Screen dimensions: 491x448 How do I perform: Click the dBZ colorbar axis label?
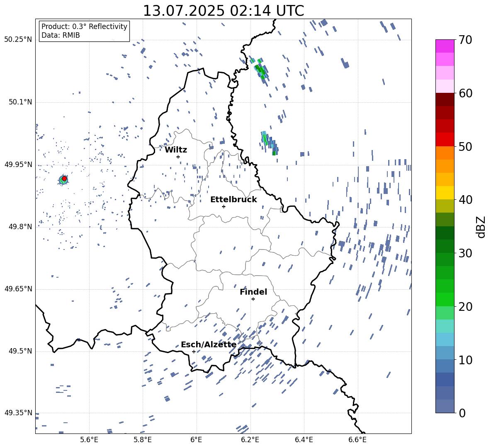[x=481, y=227]
